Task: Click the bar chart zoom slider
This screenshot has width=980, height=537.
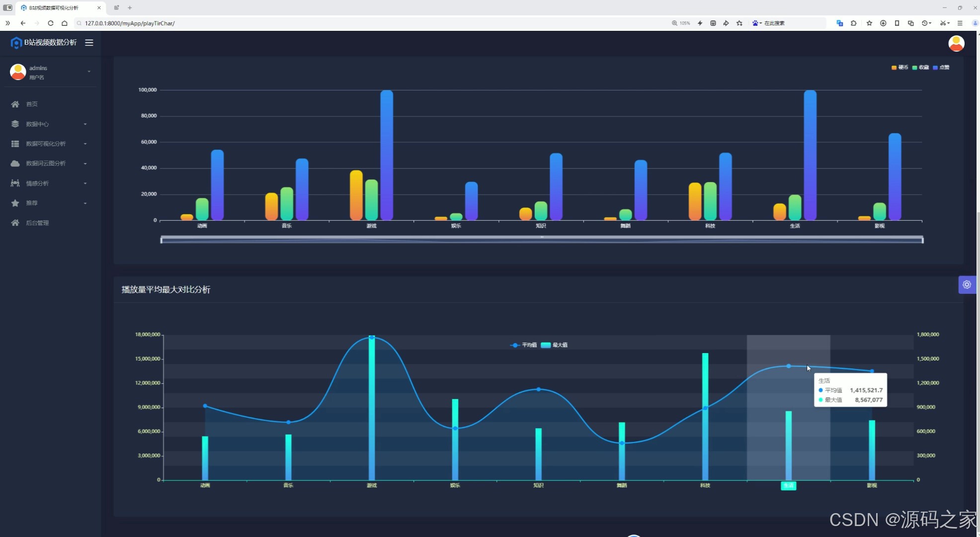Action: tap(542, 240)
